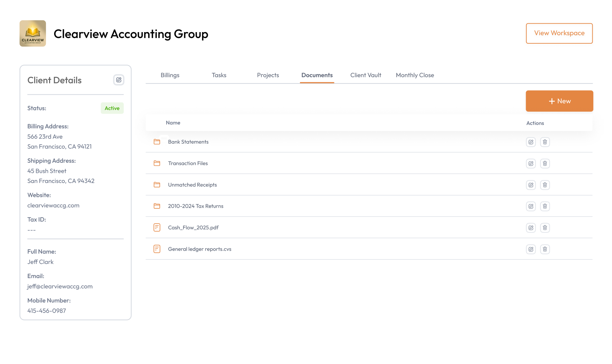Click the Clearview Accounting Group logo
This screenshot has width=612, height=364.
point(32,33)
